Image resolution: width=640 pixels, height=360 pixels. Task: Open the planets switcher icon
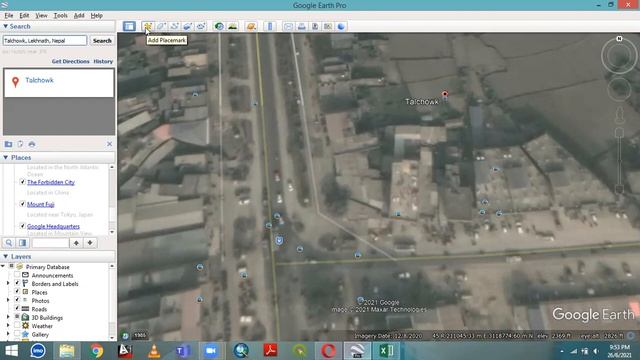[251, 26]
